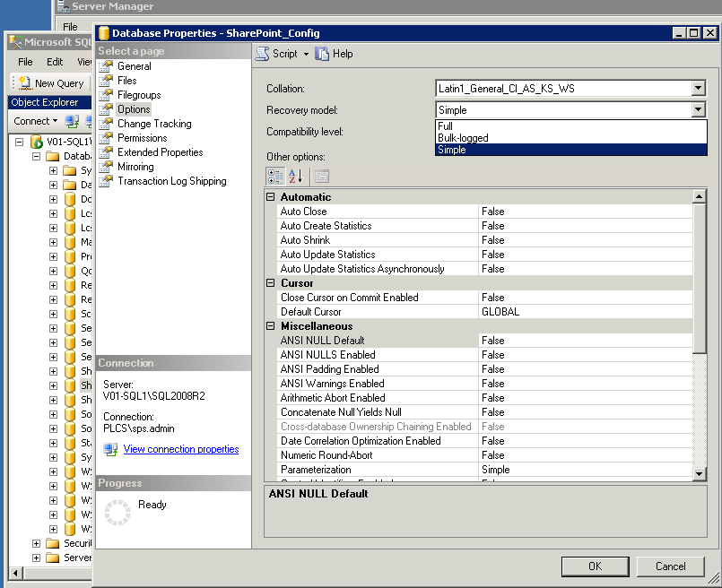
Task: Click the Property Pages icon near Other options
Action: coord(320,176)
